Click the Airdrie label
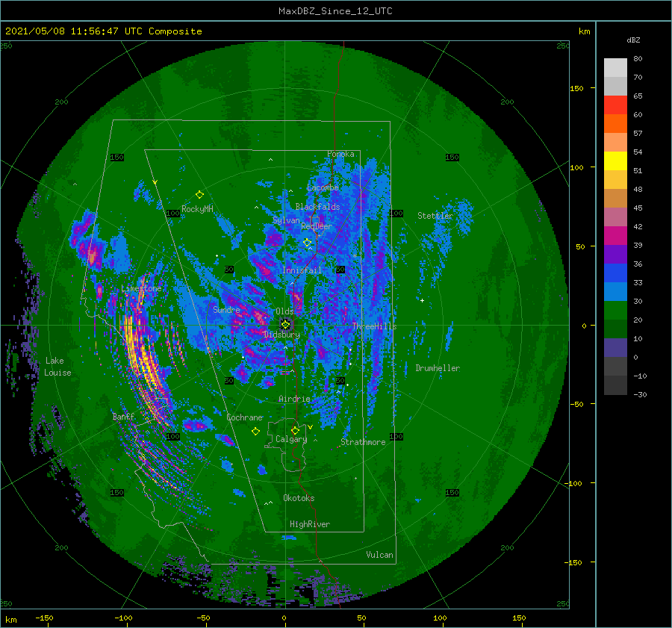Screen dimensions: 672x628 (x=294, y=399)
